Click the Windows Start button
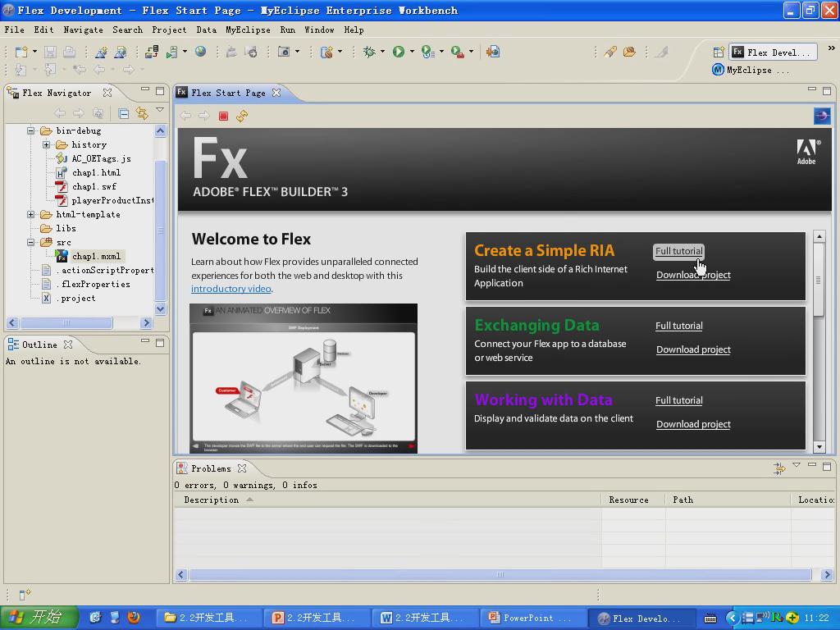Viewport: 840px width, 630px height. tap(39, 618)
